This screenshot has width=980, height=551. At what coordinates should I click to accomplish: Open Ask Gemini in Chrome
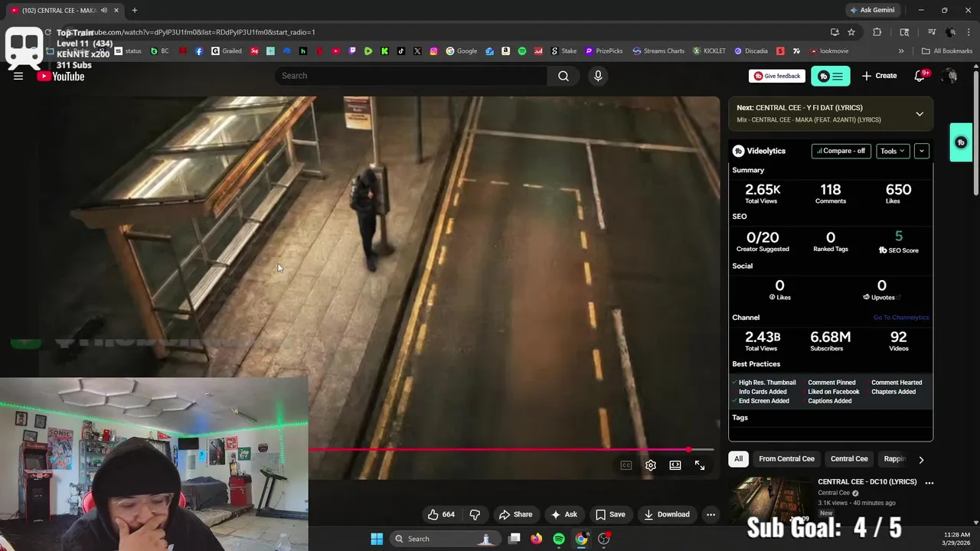[872, 10]
